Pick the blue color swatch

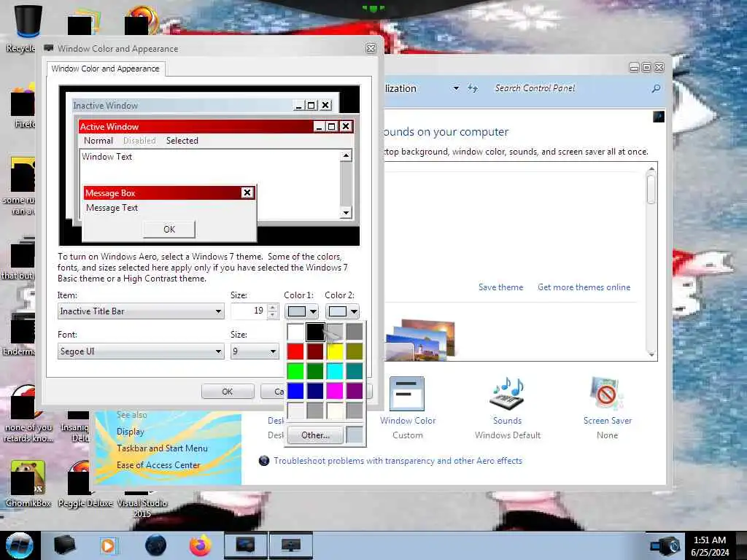tap(295, 391)
